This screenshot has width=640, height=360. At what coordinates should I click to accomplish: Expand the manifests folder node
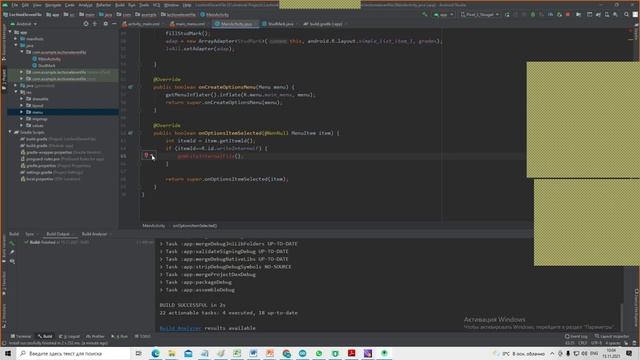tap(16, 39)
